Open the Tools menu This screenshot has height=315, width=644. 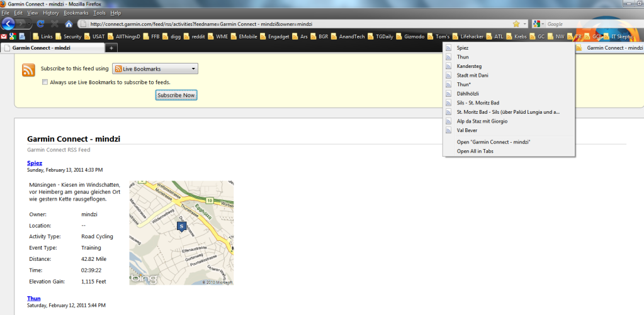(x=99, y=13)
